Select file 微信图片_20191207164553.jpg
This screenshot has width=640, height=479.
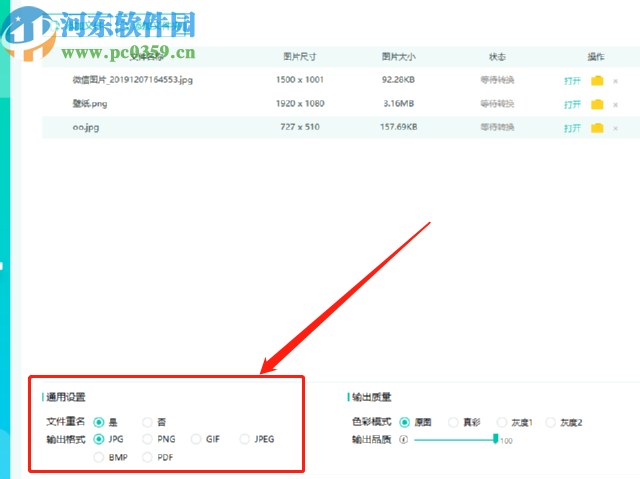pyautogui.click(x=132, y=80)
